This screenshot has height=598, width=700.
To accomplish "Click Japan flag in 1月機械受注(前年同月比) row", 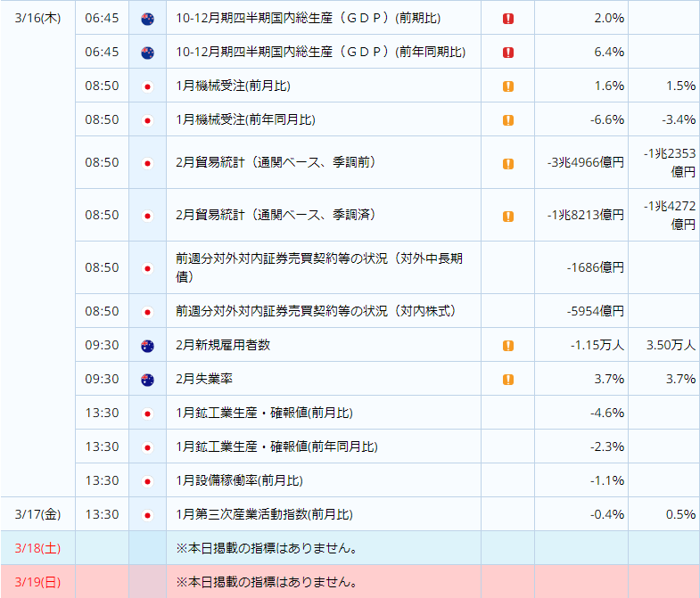I will [x=147, y=120].
